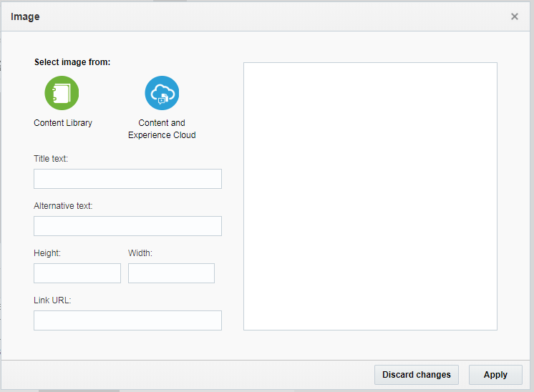Select the Content and Experience Cloud icon
Image resolution: width=534 pixels, height=392 pixels.
[x=162, y=93]
